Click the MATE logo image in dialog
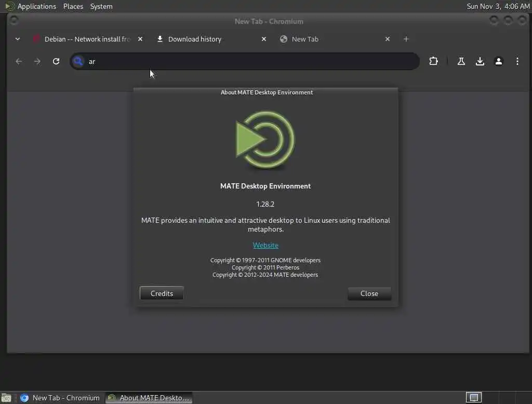 pos(265,139)
